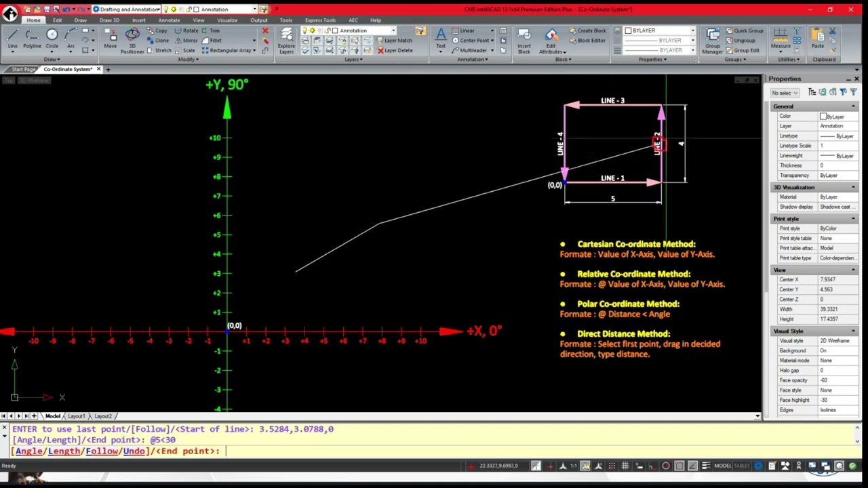Image resolution: width=868 pixels, height=488 pixels.
Task: Click the Cut scissors icon
Action: [833, 31]
